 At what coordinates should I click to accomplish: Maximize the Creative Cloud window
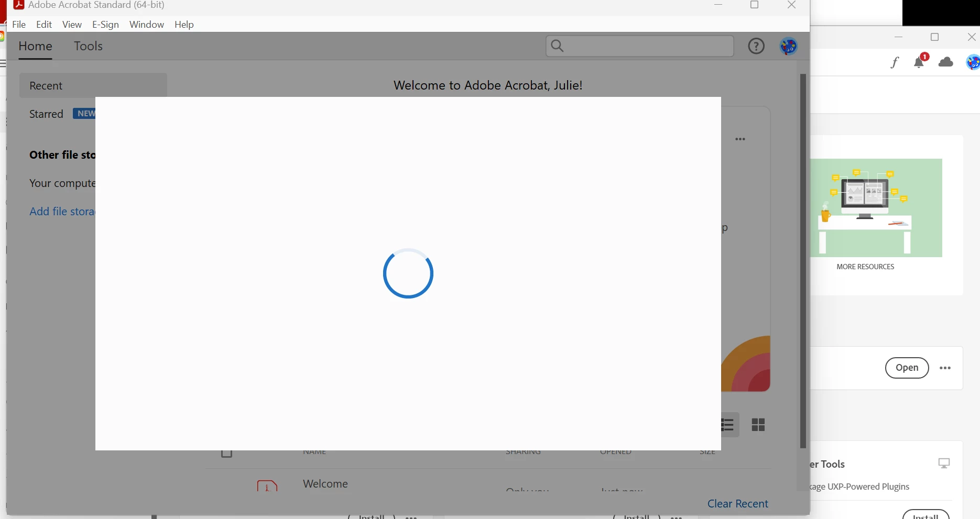click(x=934, y=37)
